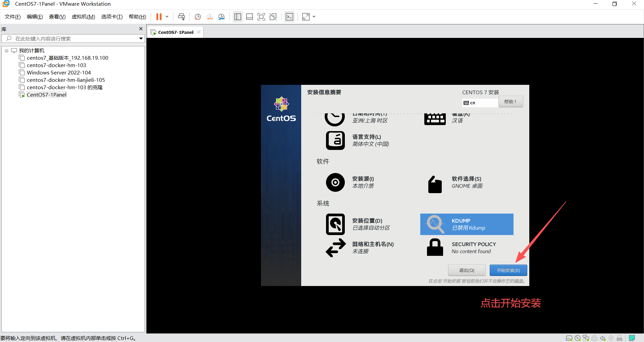This screenshot has height=342, width=644.
Task: Open the 文件(F) menu
Action: [13, 17]
